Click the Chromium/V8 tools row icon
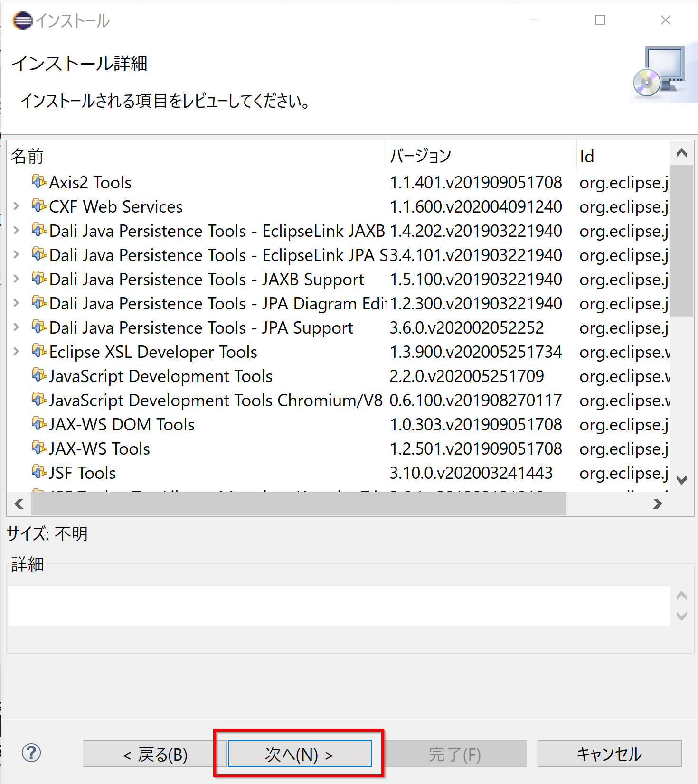The height and width of the screenshot is (784, 698). (x=39, y=400)
